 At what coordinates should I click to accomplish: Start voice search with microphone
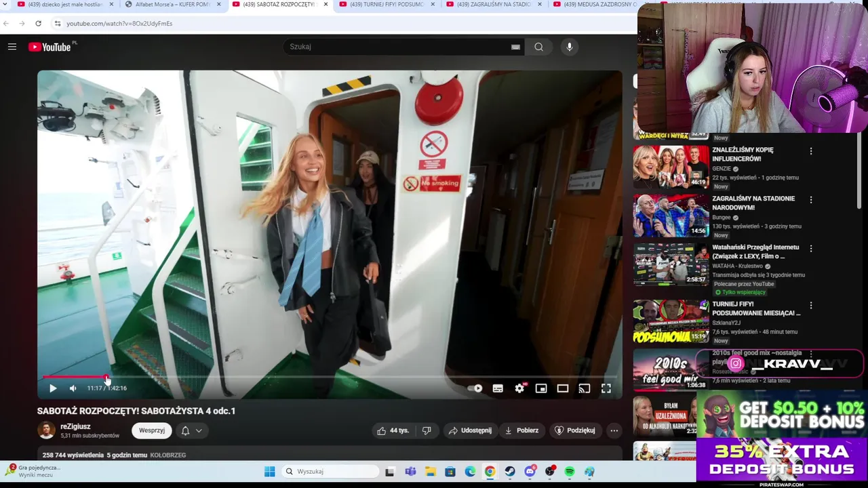pos(570,47)
